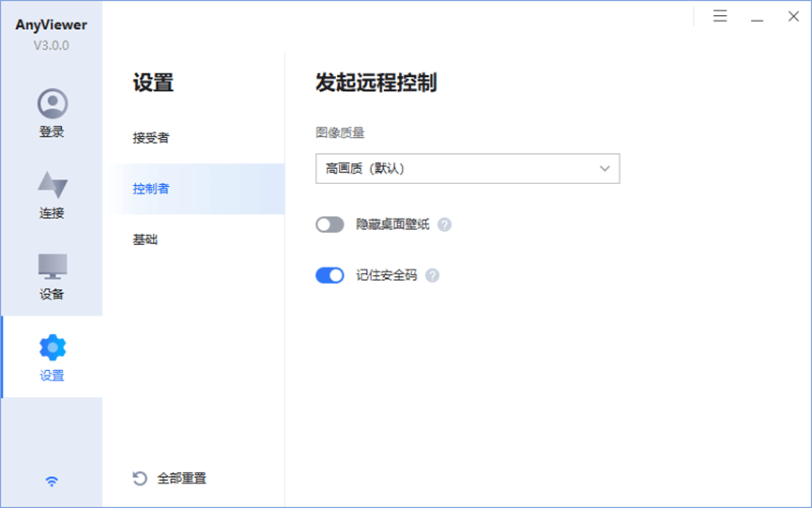Switch to the 接受者 settings tab
Image resolution: width=812 pixels, height=508 pixels.
pos(151,138)
